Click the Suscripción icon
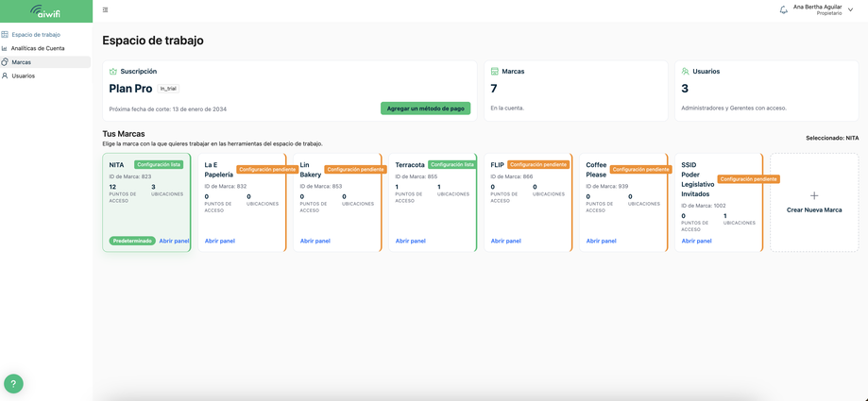868x401 pixels. pos(113,72)
